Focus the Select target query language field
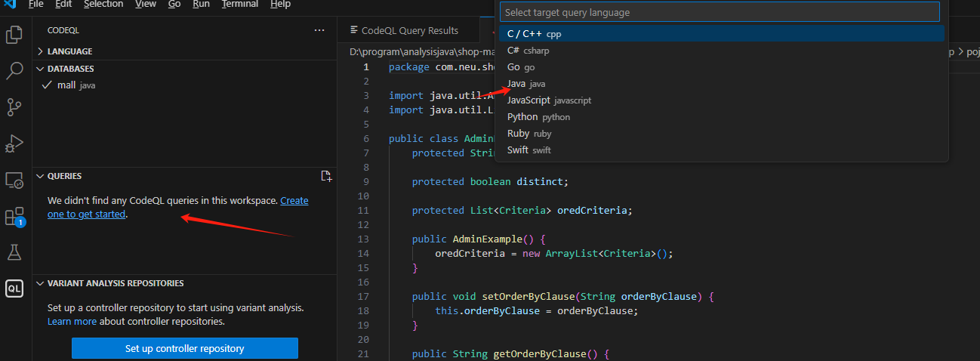This screenshot has width=980, height=361. click(x=720, y=12)
